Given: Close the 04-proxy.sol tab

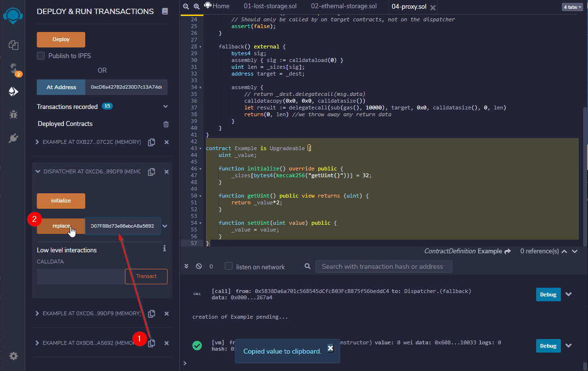Looking at the screenshot, I should point(433,7).
